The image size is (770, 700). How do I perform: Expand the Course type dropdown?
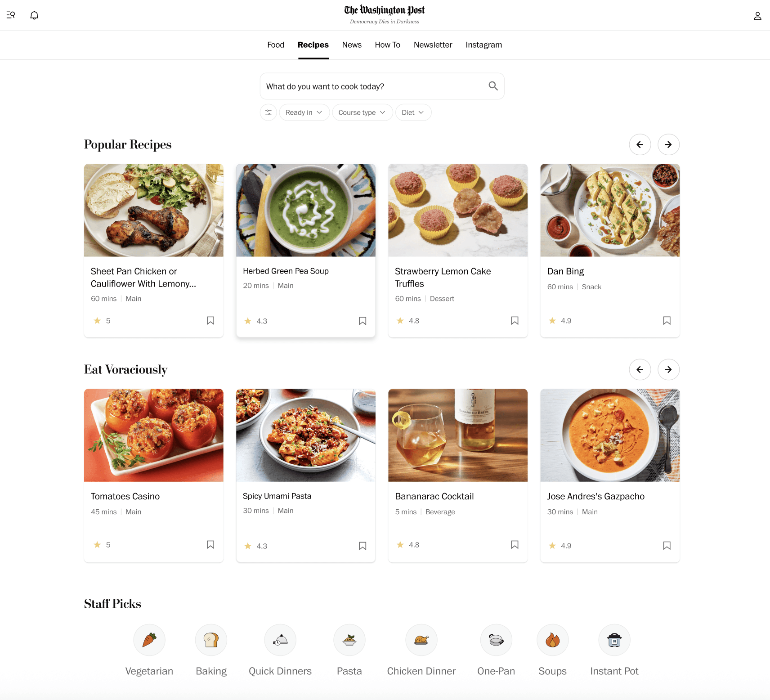click(x=363, y=112)
